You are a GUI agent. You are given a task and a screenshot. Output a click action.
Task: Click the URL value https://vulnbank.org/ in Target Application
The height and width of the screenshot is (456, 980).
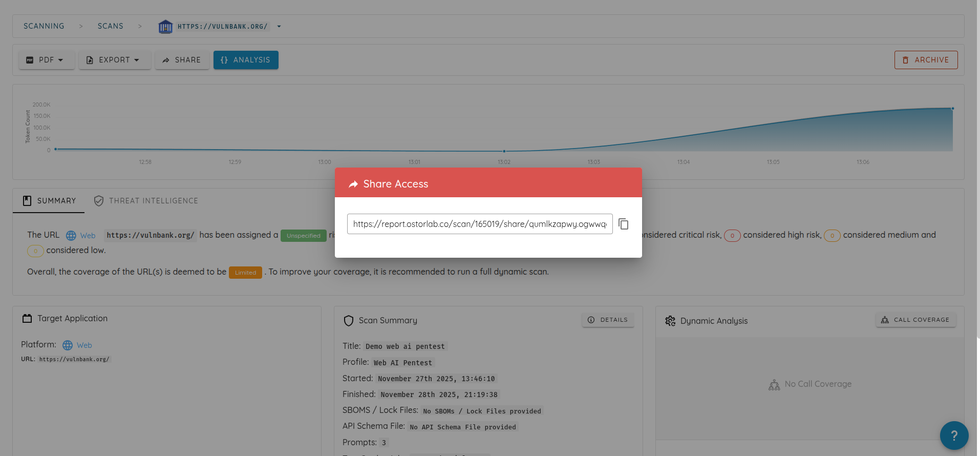point(74,359)
